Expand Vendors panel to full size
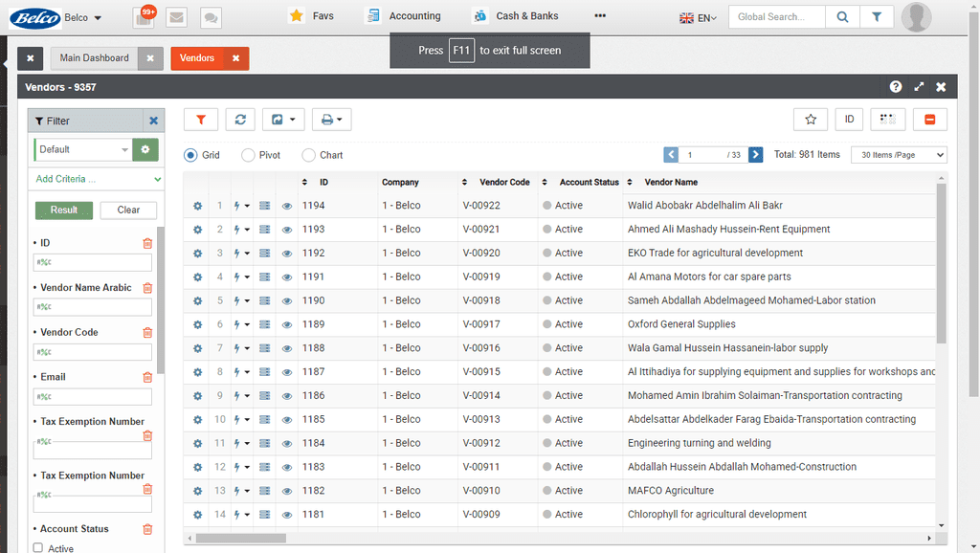 tap(919, 87)
